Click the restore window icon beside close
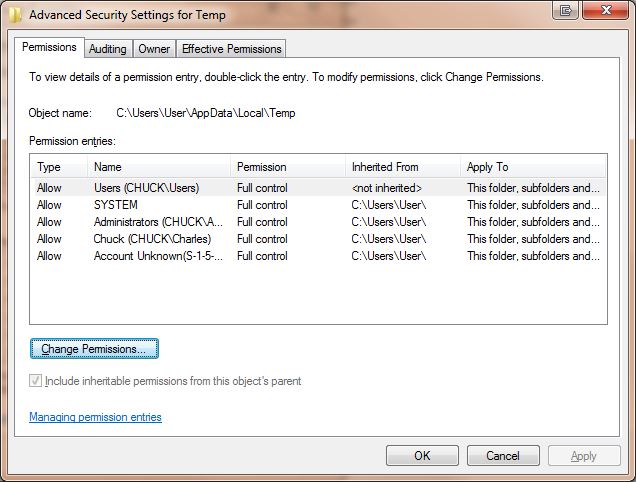 (x=565, y=10)
